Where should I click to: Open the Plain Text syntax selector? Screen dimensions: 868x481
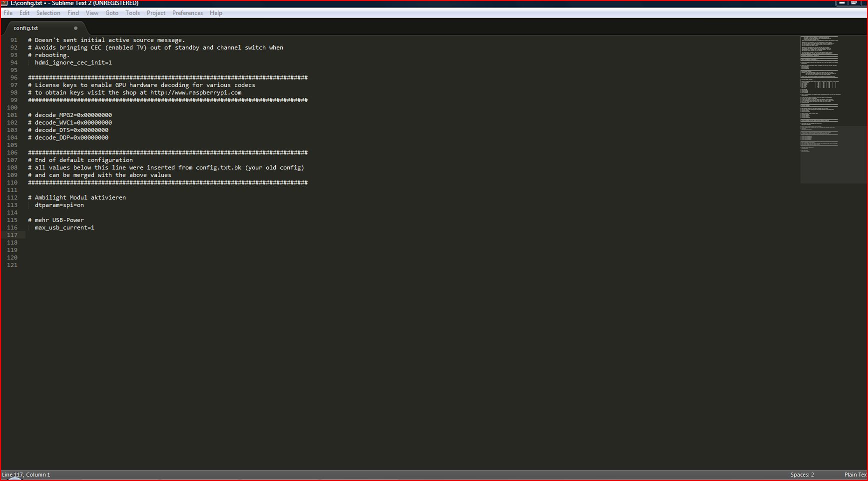click(x=855, y=474)
